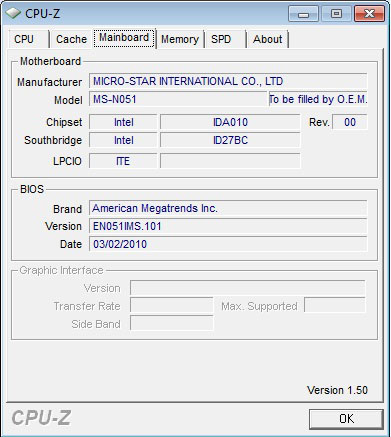Click the BIOS Brand field American Megatrends
The width and height of the screenshot is (391, 437).
[x=228, y=208]
